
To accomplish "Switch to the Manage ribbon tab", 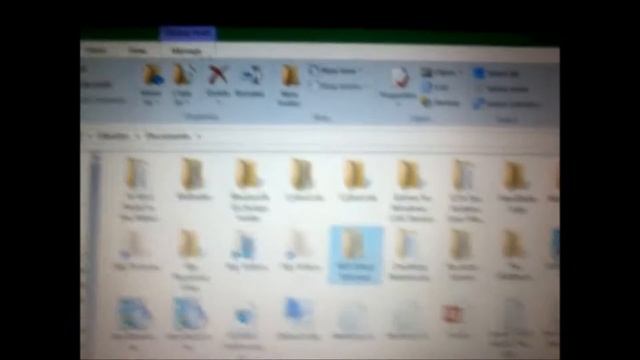I will pos(187,51).
